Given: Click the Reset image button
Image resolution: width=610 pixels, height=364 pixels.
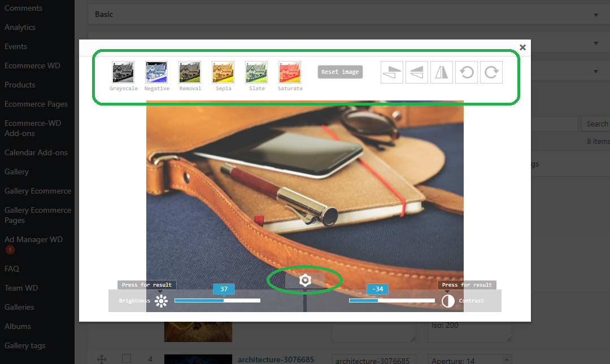Looking at the screenshot, I should coord(340,72).
